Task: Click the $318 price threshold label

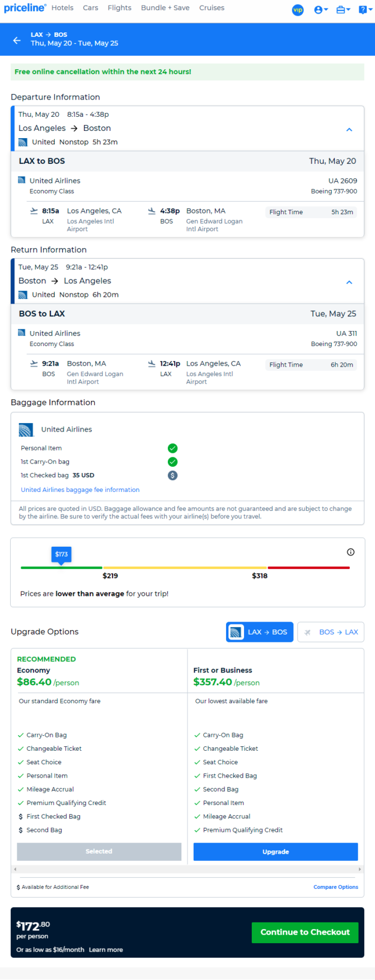Action: [x=260, y=576]
